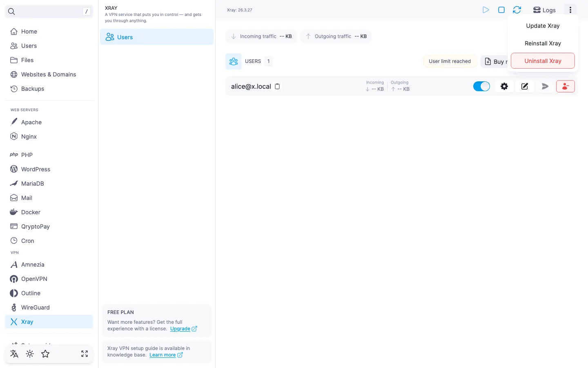Choose Update Xray from the menu
Screen dimensions: 588x368
coord(543,26)
